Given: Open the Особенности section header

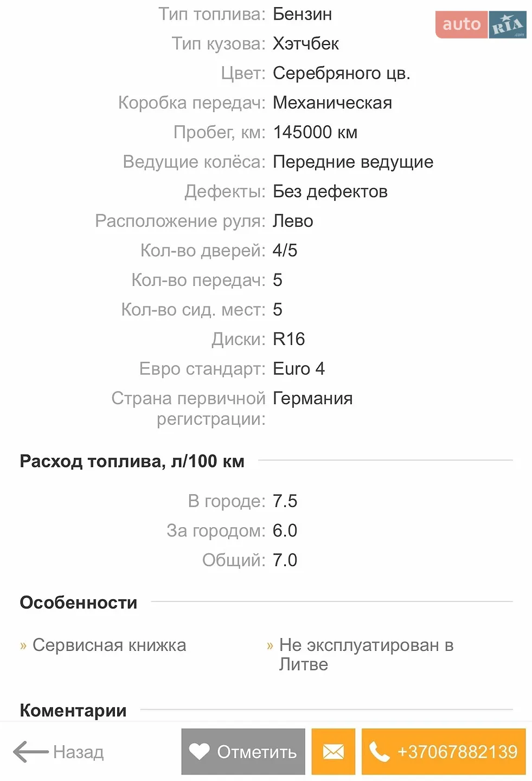Looking at the screenshot, I should 79,603.
